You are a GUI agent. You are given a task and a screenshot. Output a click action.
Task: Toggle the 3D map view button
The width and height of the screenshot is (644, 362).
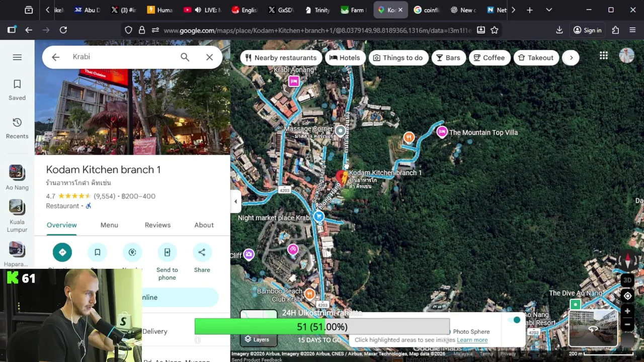pos(627,281)
